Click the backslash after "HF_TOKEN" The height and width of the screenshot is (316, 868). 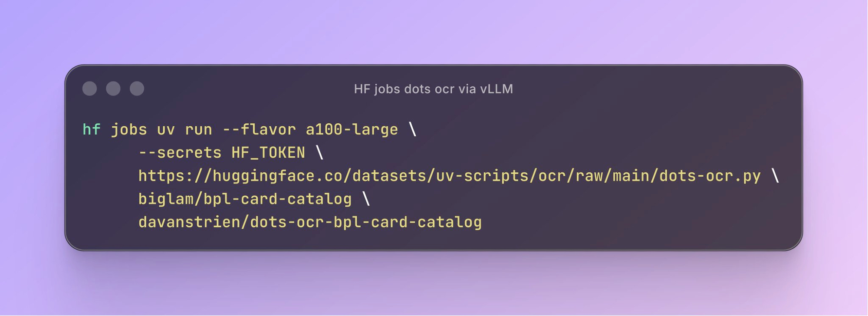(x=320, y=153)
